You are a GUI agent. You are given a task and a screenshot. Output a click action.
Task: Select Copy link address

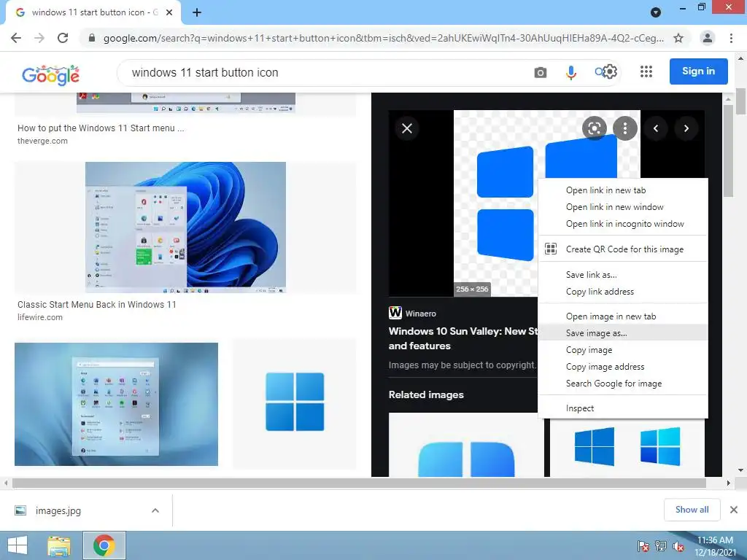(623, 292)
